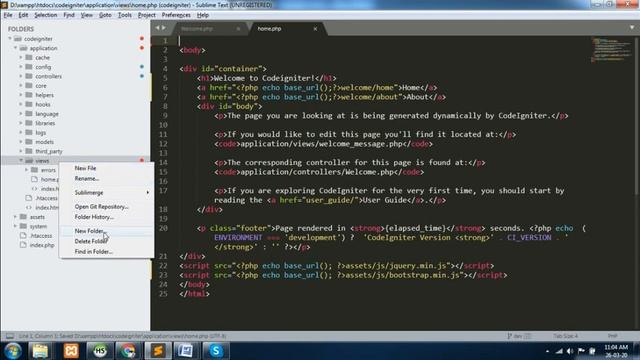
Task: Click the Tab Size 4 status entry
Action: (566, 336)
